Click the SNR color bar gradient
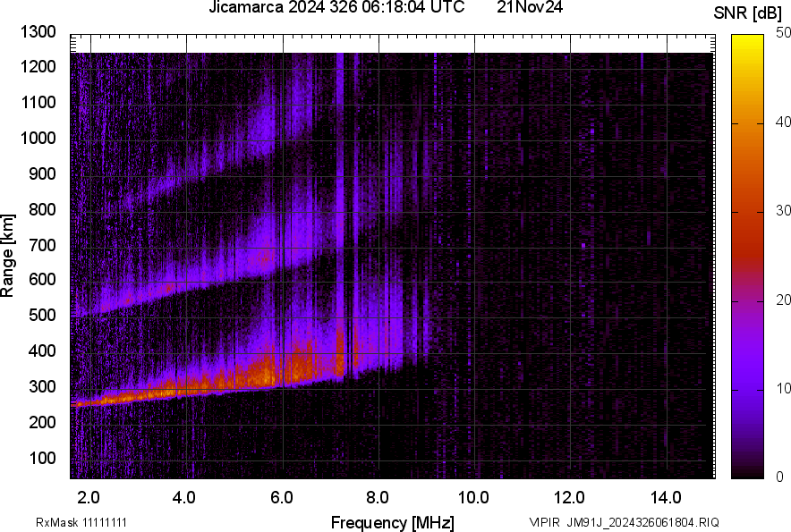This screenshot has width=791, height=532. pyautogui.click(x=747, y=257)
